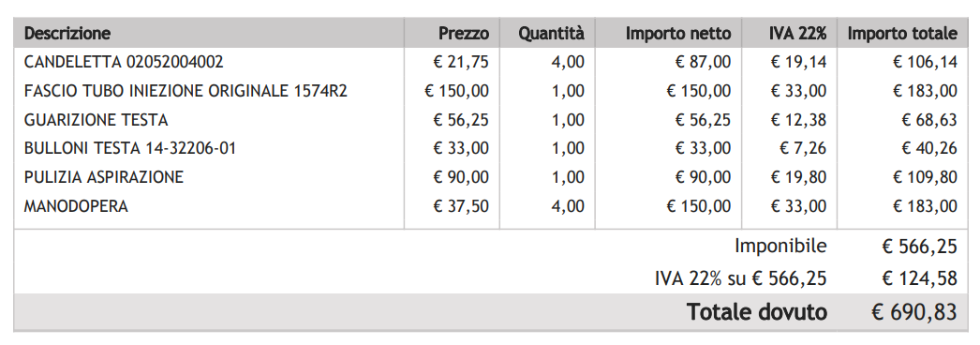Click the Totale dovuto amount € 690,83
The width and height of the screenshot is (980, 345).
point(914,311)
